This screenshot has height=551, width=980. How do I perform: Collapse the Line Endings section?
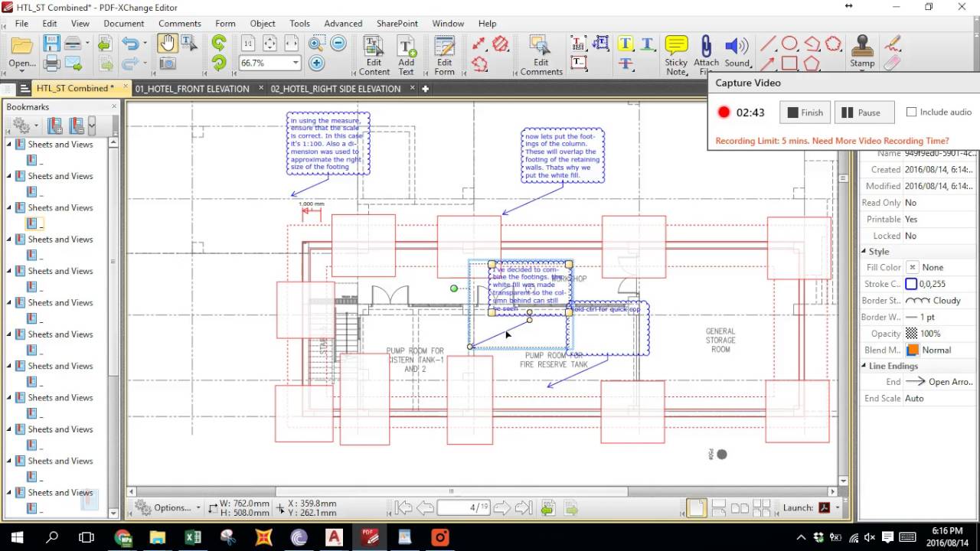coord(864,366)
